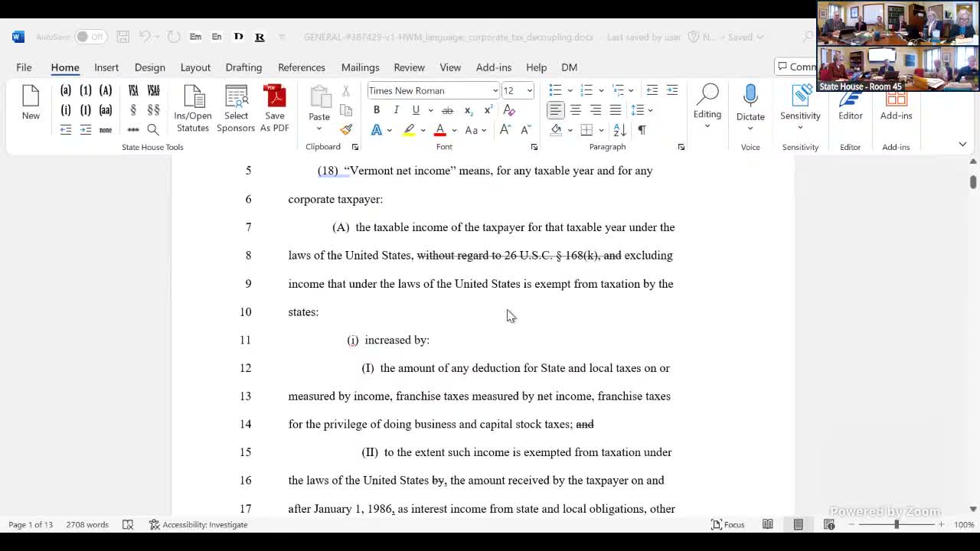Toggle Bold formatting

pos(377,110)
